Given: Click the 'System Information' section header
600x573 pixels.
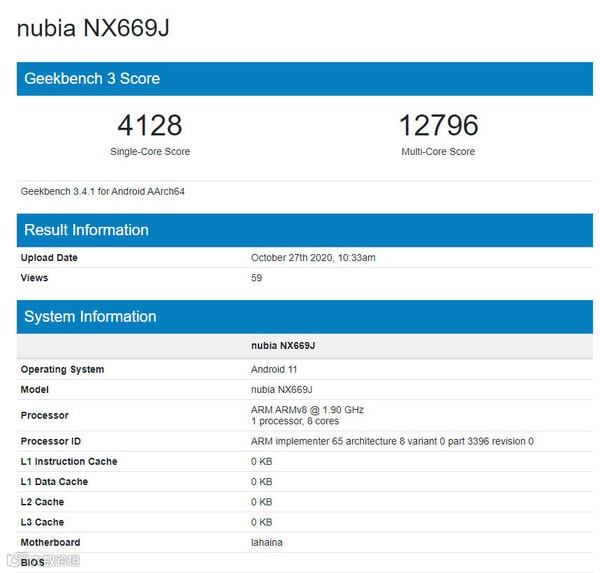Looking at the screenshot, I should pyautogui.click(x=305, y=317).
